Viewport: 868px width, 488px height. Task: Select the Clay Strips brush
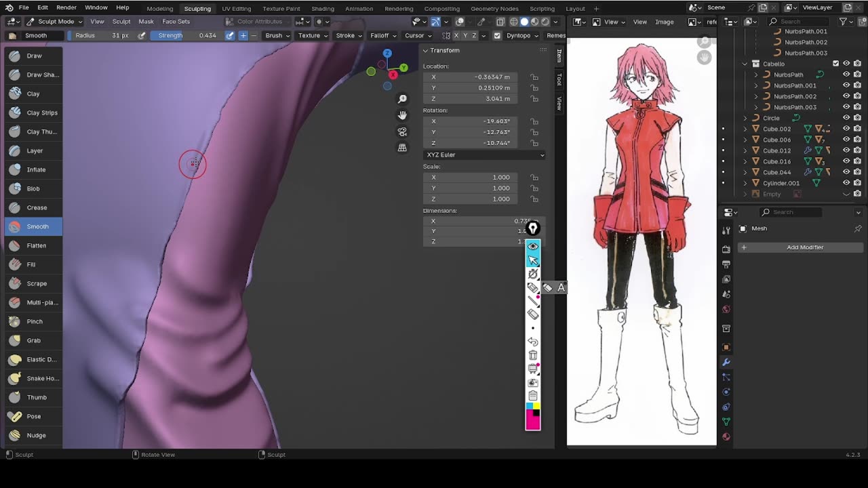point(33,113)
